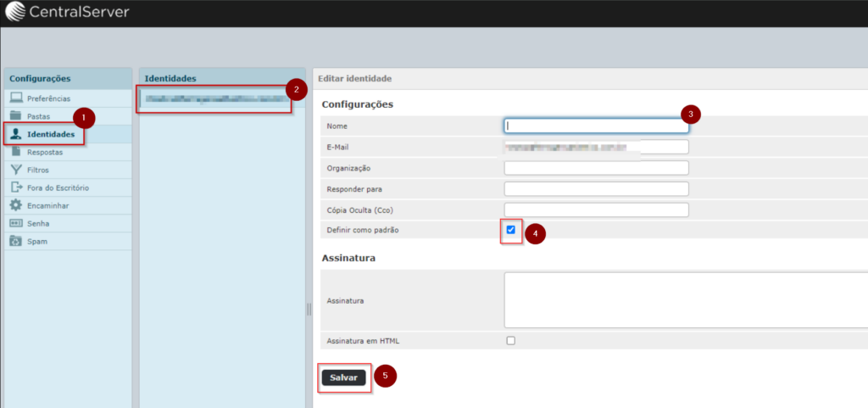This screenshot has height=408, width=868.
Task: Click inside the Assinatura text area
Action: [x=685, y=299]
